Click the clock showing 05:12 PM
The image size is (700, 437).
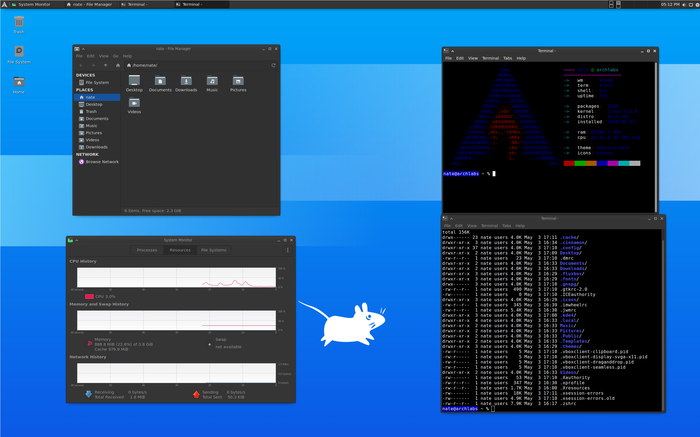[670, 4]
